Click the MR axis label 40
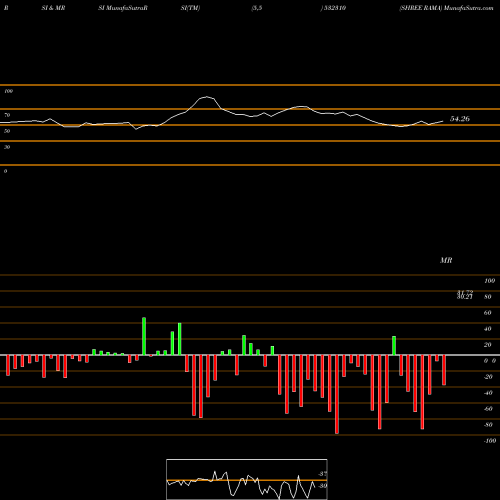Screen dimensions: 500x500 [x=487, y=329]
